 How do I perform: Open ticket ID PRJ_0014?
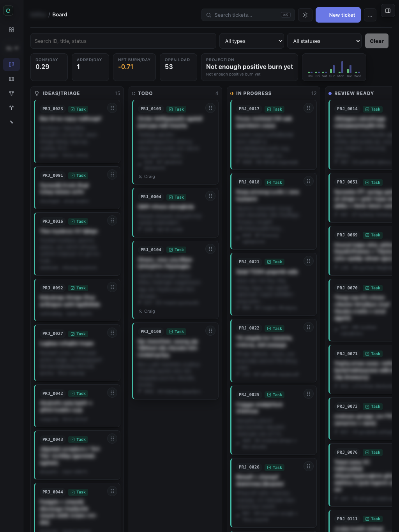click(x=347, y=109)
